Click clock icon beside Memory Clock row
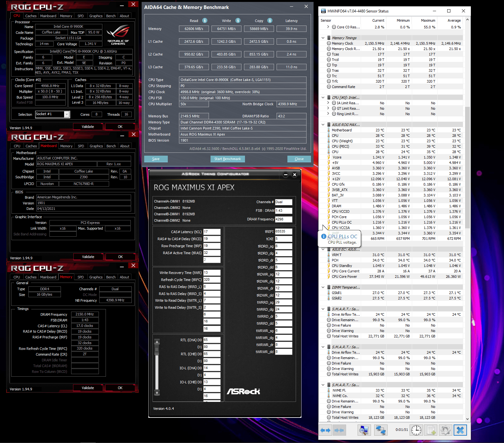 point(329,43)
